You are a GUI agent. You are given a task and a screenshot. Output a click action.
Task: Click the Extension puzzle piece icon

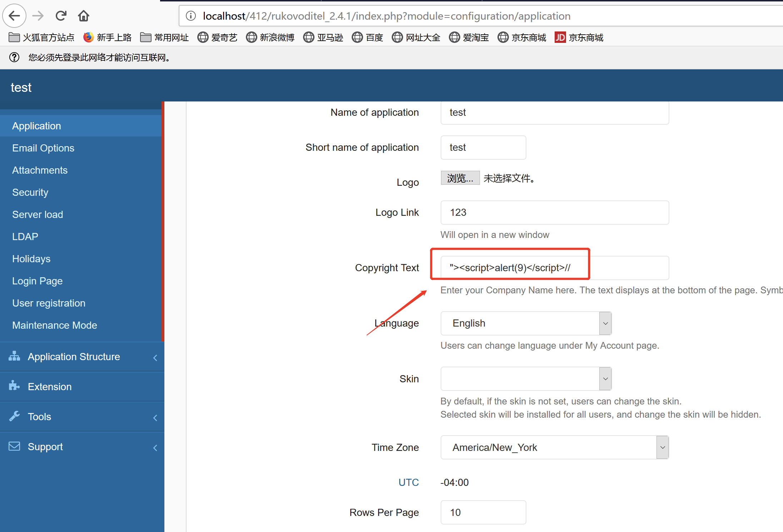(x=14, y=386)
